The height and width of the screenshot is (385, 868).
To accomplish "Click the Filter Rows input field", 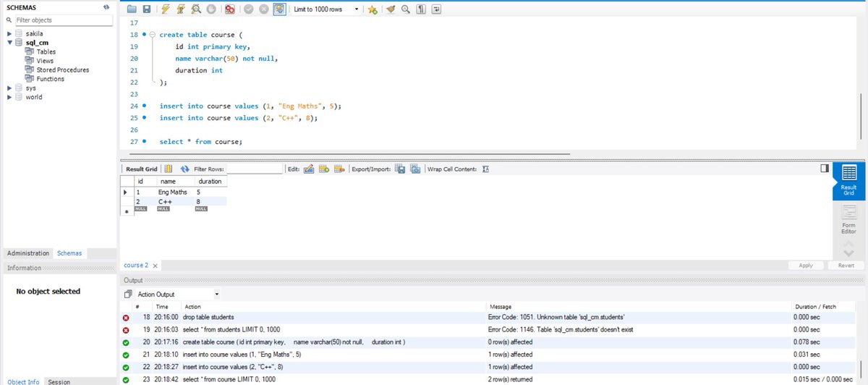I will [x=253, y=169].
